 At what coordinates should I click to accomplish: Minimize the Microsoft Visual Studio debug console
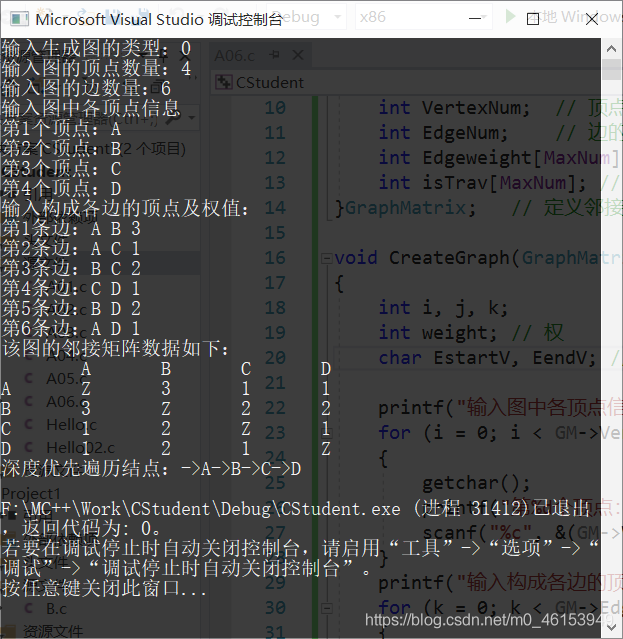pyautogui.click(x=475, y=18)
